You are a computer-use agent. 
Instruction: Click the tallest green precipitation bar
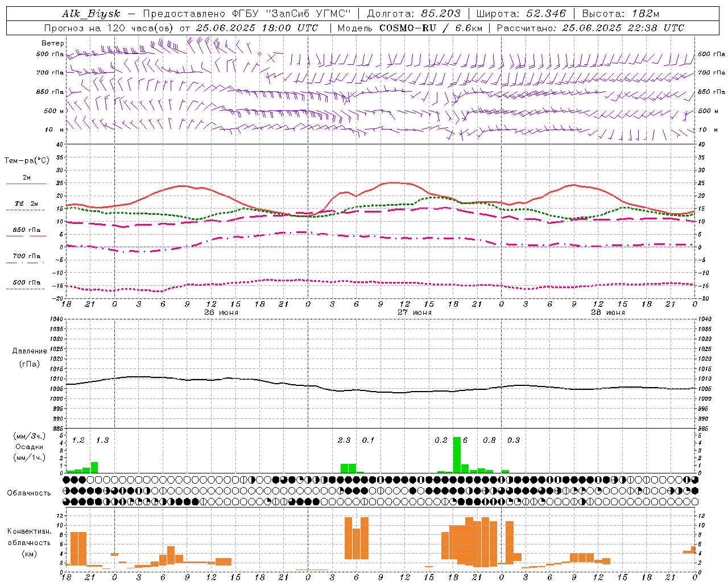coord(457,455)
